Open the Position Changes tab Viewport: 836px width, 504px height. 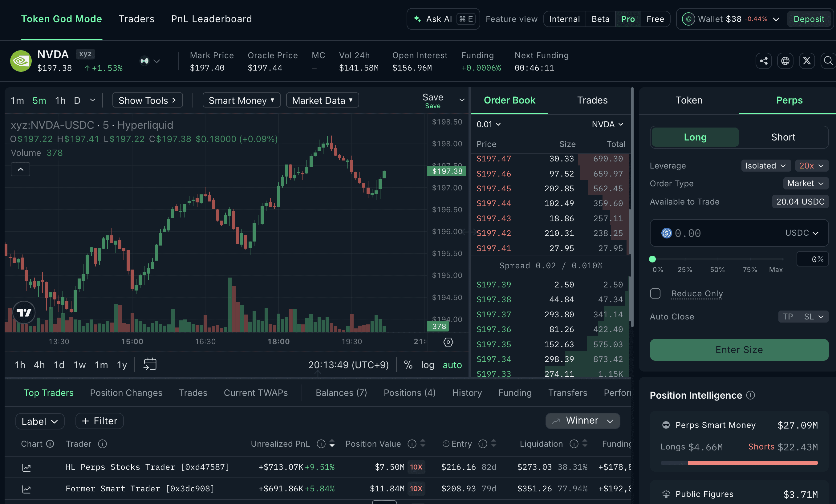[x=126, y=393]
